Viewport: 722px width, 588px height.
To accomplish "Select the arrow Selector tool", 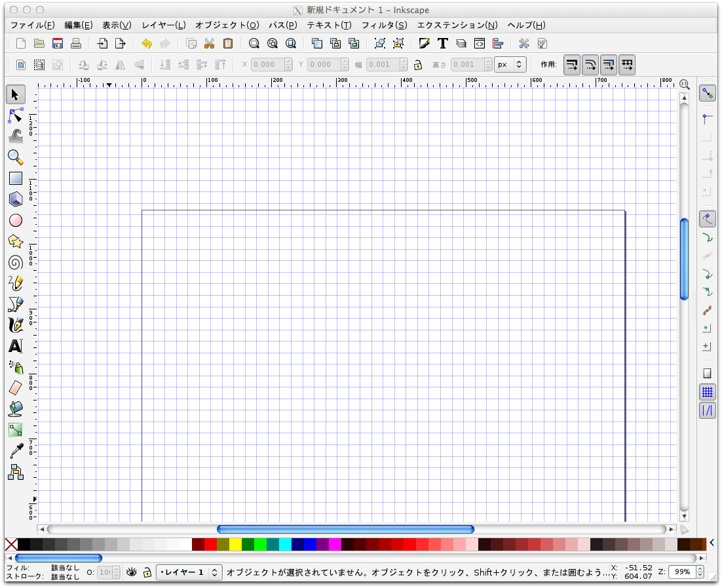I will (15, 95).
